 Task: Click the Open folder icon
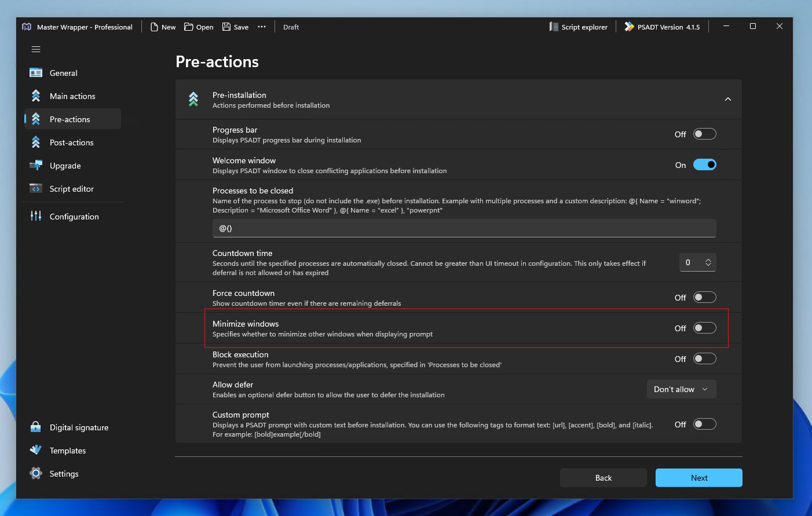(189, 27)
